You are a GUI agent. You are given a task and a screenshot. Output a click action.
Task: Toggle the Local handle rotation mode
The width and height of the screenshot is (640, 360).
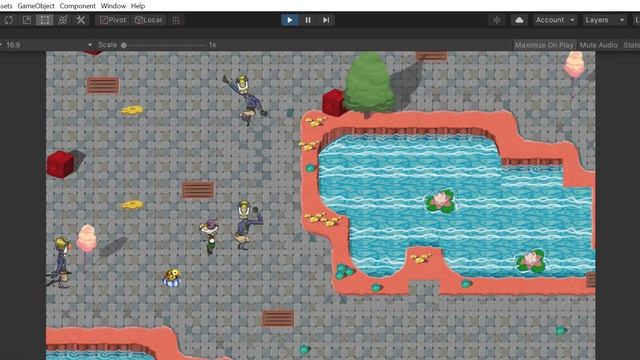click(x=149, y=20)
